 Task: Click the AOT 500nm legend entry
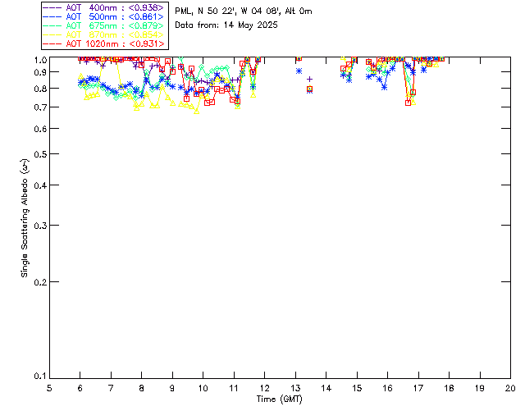click(x=104, y=16)
